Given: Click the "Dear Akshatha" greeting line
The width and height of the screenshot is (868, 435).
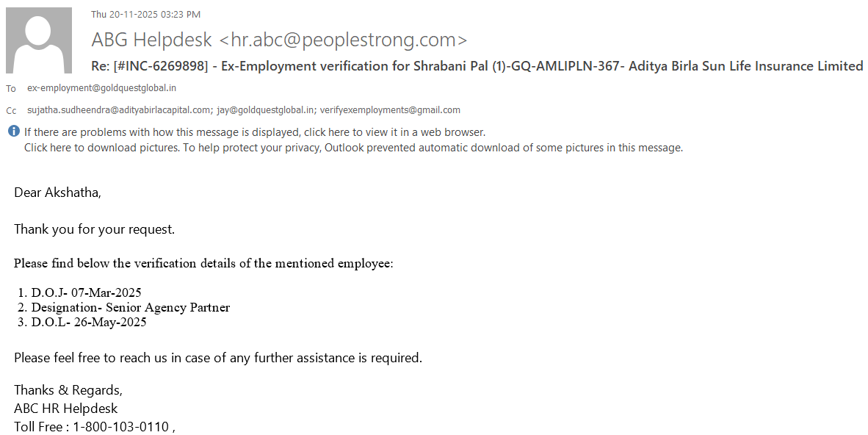Looking at the screenshot, I should (58, 193).
